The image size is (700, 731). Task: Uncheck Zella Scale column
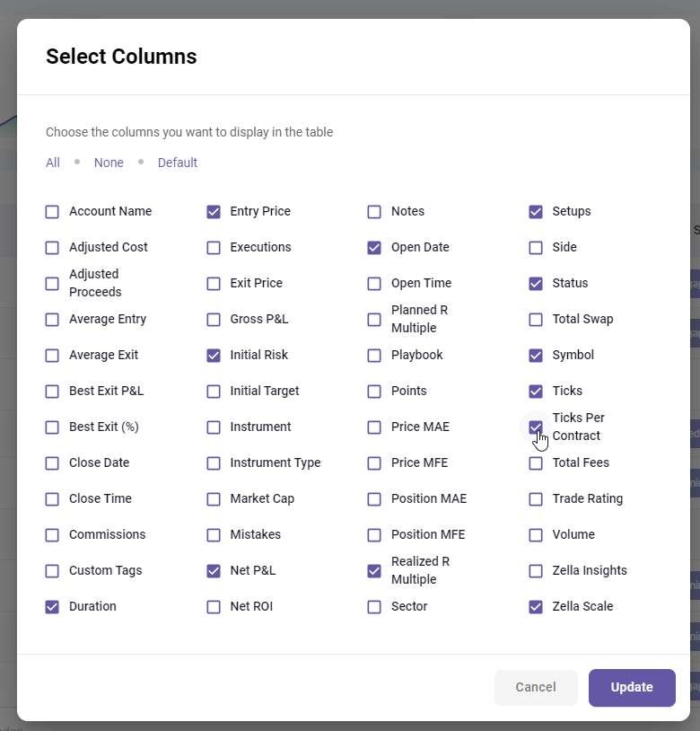point(536,607)
